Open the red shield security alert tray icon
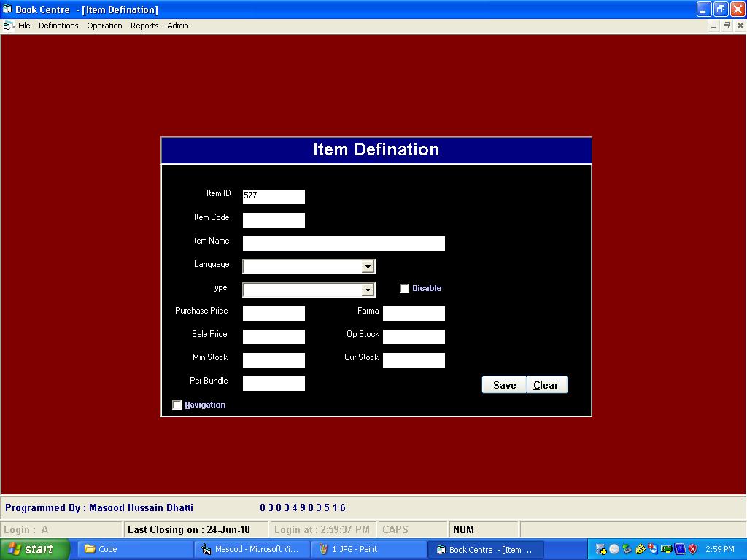 coord(693,549)
